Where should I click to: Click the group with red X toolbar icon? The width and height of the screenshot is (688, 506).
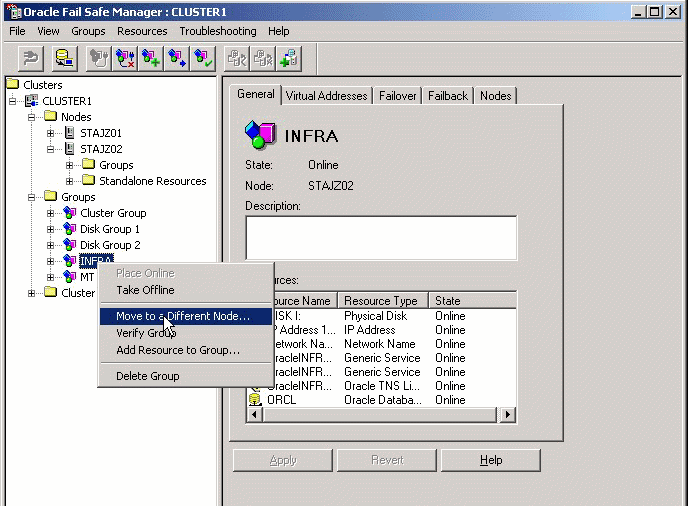pyautogui.click(x=125, y=58)
